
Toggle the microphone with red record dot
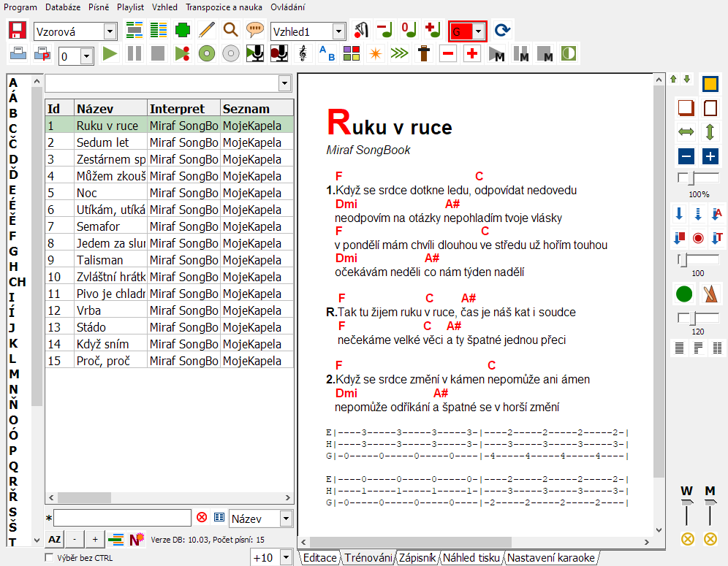tap(279, 54)
